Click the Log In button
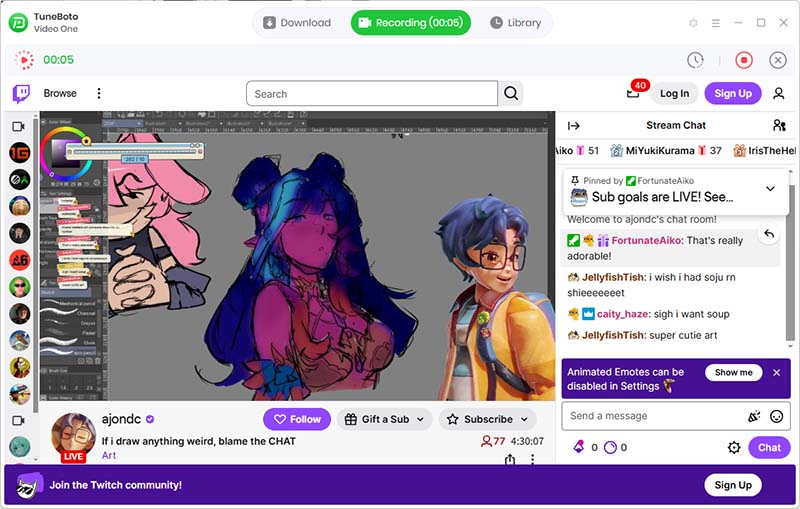Image resolution: width=800 pixels, height=509 pixels. pyautogui.click(x=674, y=93)
